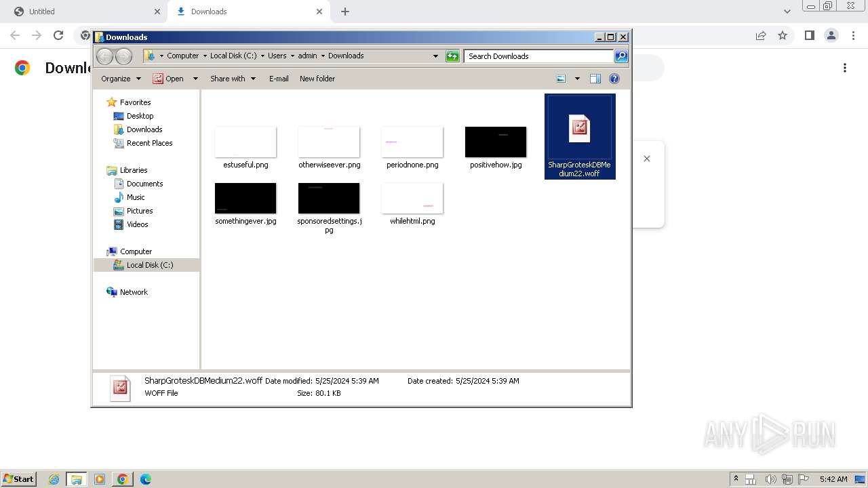The width and height of the screenshot is (868, 488).
Task: Open Explorer help icon
Action: tap(614, 79)
